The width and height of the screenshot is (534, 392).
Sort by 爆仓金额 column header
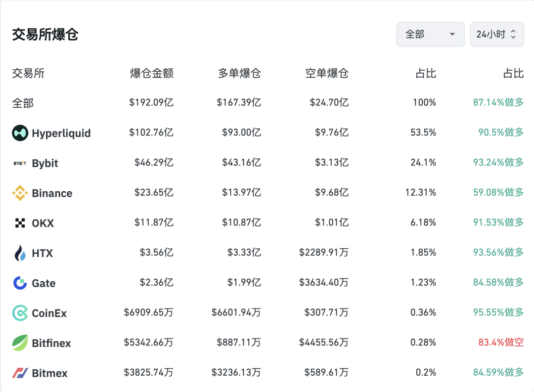pos(152,74)
